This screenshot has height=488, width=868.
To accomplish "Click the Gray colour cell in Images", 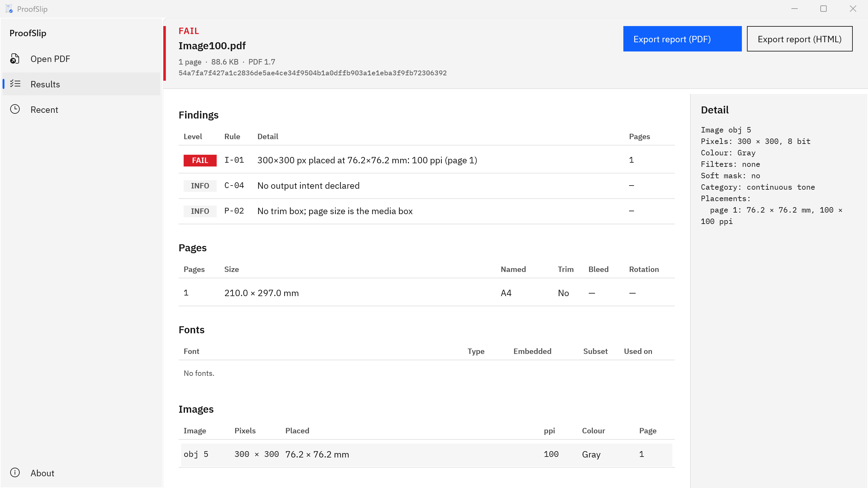I will pos(591,454).
